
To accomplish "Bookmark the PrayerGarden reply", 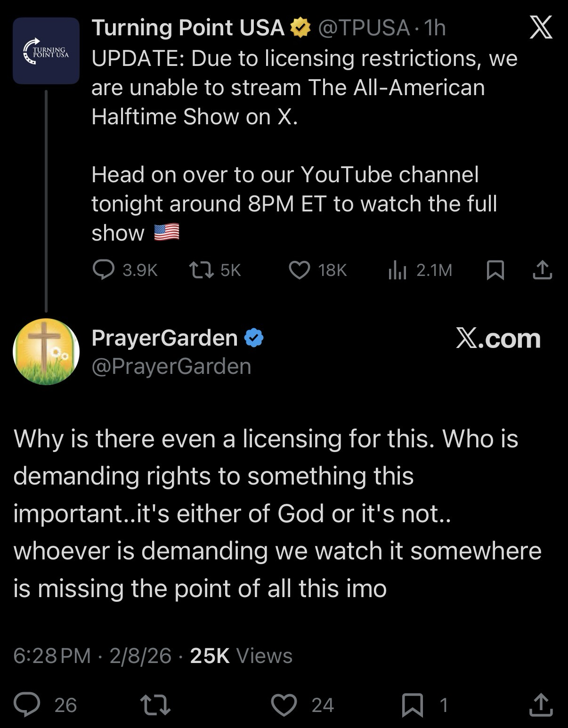I will (x=413, y=705).
